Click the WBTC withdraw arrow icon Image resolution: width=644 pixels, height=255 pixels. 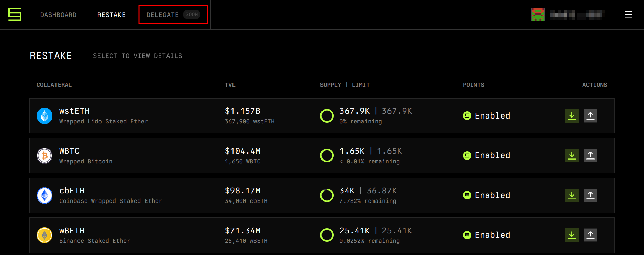click(591, 155)
